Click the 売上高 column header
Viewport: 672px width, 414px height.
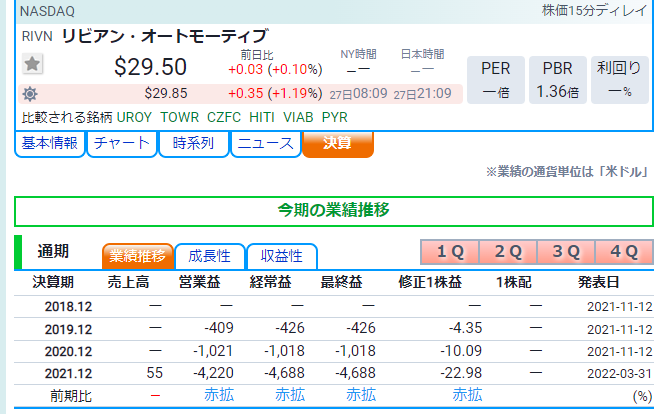pos(128,282)
